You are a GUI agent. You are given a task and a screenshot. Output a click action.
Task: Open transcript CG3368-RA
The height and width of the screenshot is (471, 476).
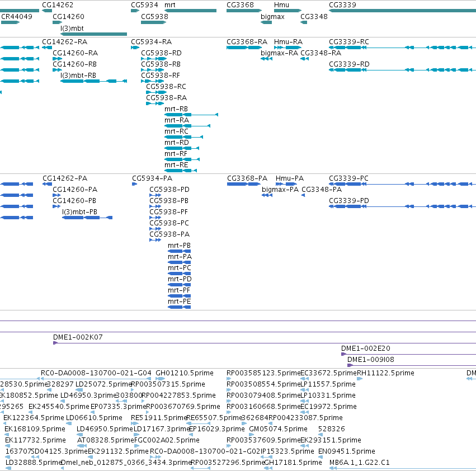click(244, 48)
